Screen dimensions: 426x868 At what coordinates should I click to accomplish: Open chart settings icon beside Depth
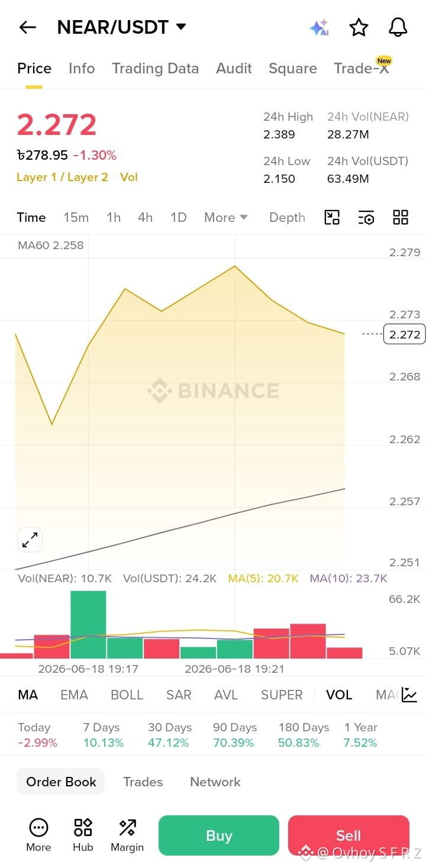(x=366, y=217)
